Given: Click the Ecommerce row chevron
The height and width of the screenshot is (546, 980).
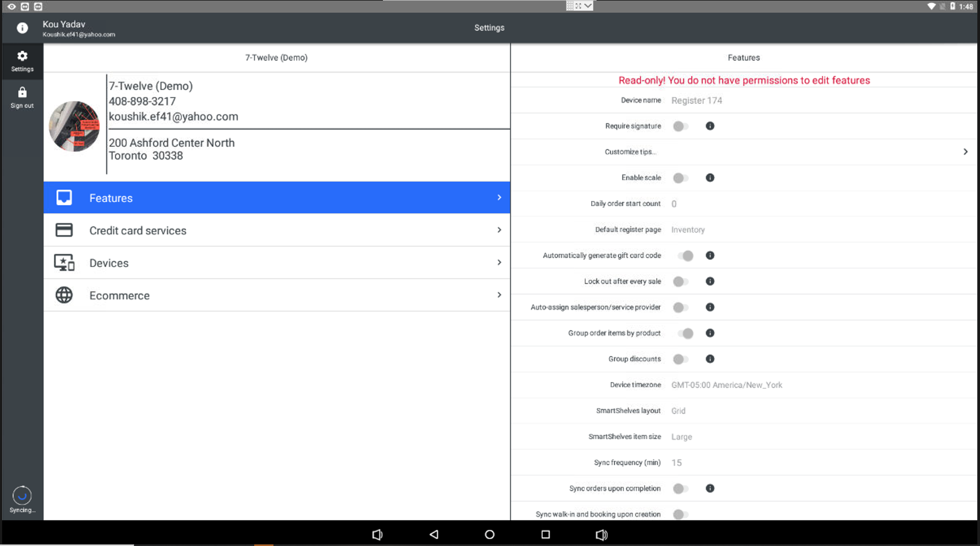Looking at the screenshot, I should tap(499, 295).
